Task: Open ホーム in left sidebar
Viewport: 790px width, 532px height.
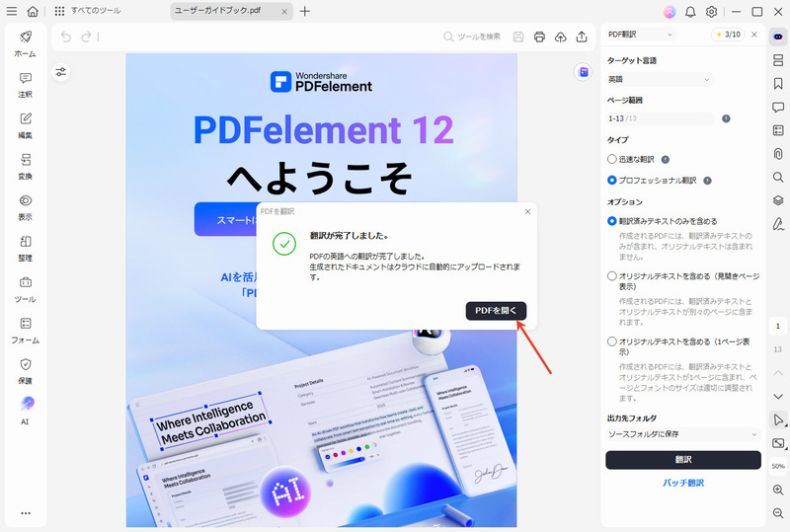Action: [x=26, y=43]
